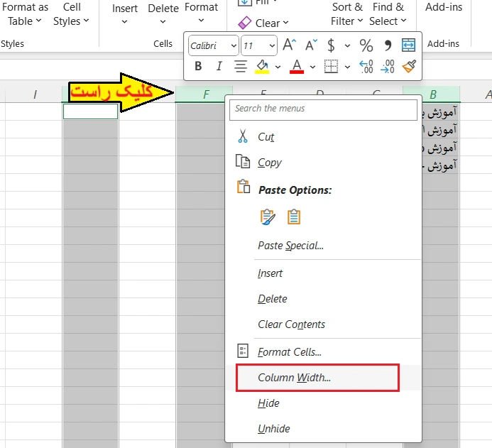Click the Format Painter brush icon

[409, 67]
